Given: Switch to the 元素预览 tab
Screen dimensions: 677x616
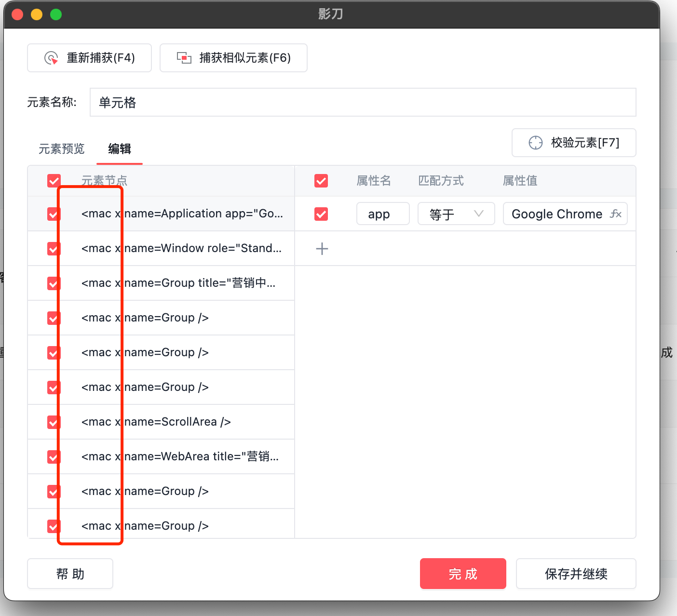Looking at the screenshot, I should pyautogui.click(x=61, y=148).
